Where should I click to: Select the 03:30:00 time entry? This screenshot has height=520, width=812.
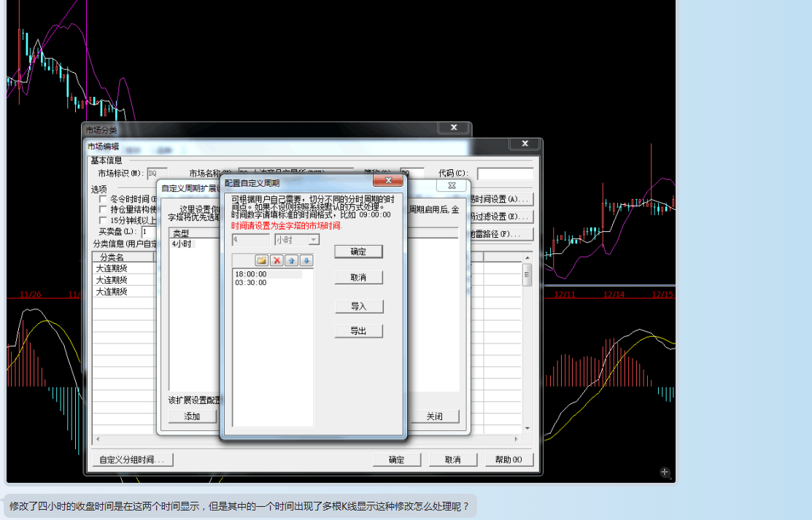point(251,283)
